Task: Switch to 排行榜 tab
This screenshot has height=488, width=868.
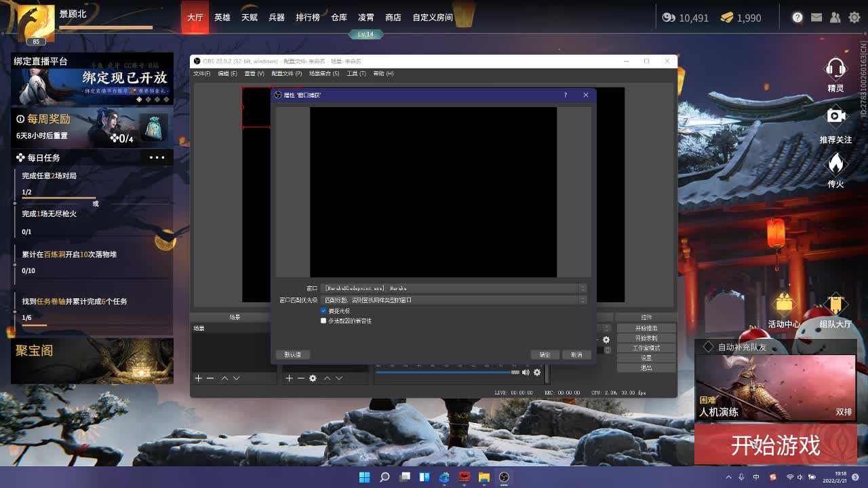Action: coord(308,18)
